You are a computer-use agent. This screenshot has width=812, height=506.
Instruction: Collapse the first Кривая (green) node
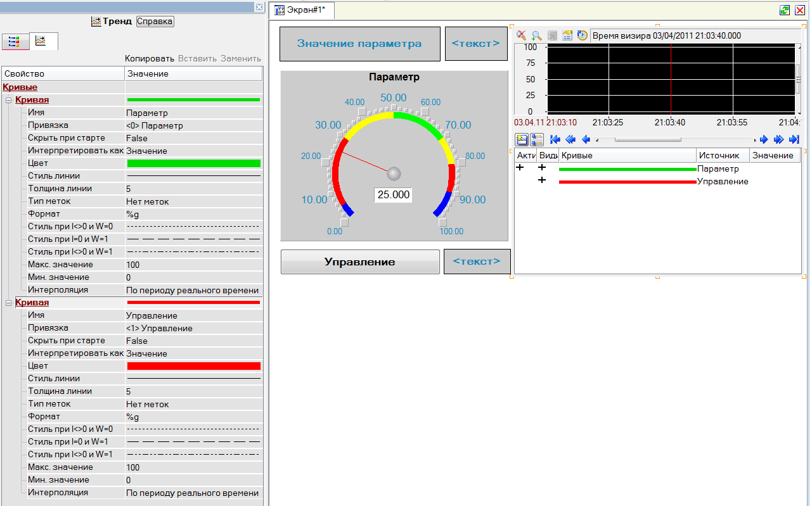pos(9,100)
